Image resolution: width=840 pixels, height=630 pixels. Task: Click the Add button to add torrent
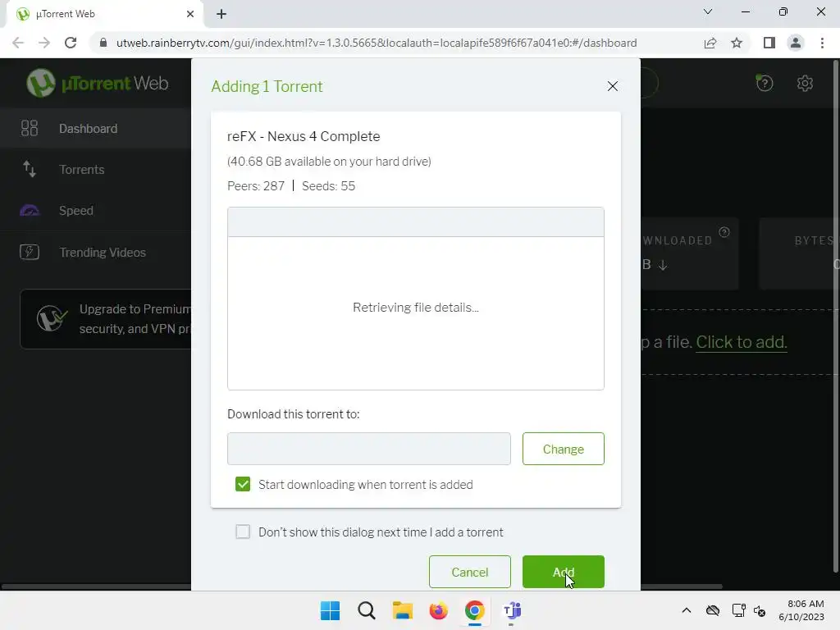563,572
